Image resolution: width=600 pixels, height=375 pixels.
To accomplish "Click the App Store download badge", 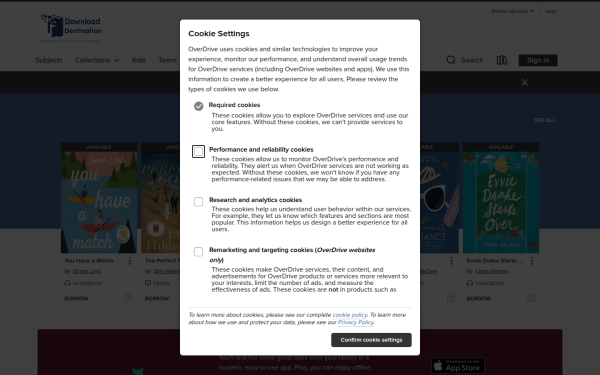I will click(x=458, y=366).
